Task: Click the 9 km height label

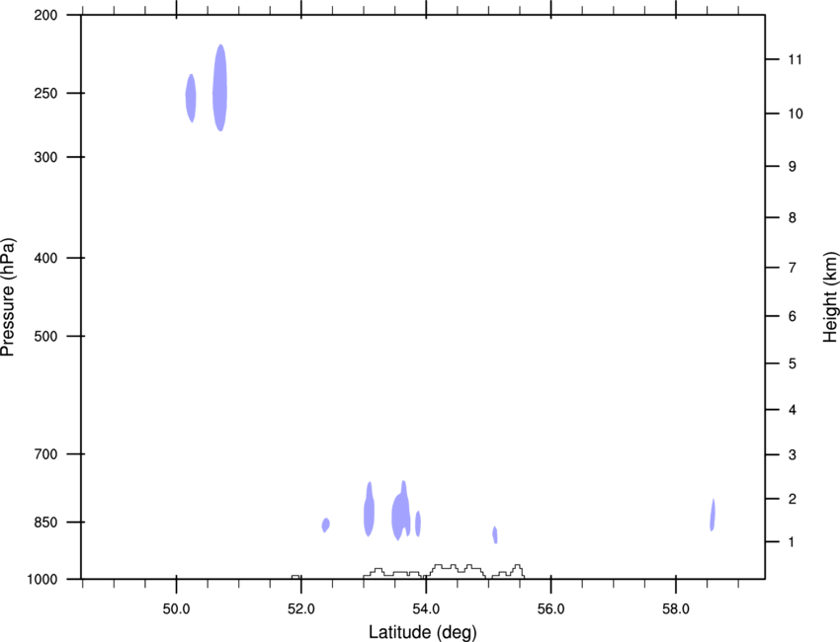Action: [793, 167]
